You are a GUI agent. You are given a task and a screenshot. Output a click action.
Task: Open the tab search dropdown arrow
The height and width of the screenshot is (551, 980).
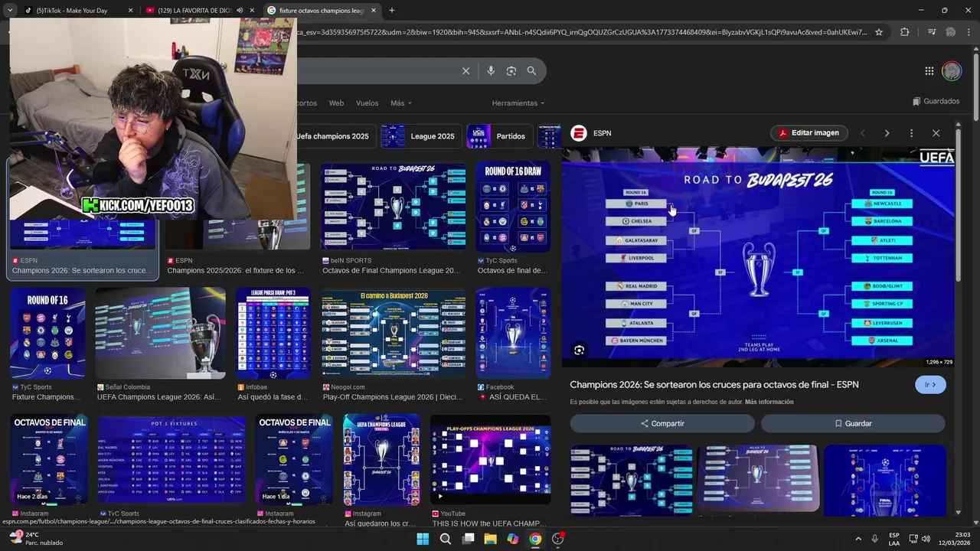[10, 11]
